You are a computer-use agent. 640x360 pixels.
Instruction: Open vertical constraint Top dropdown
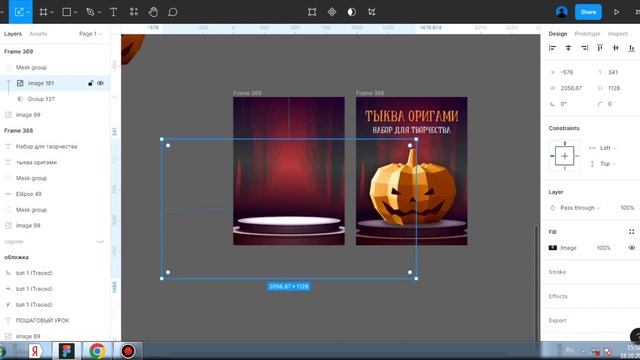coord(607,164)
